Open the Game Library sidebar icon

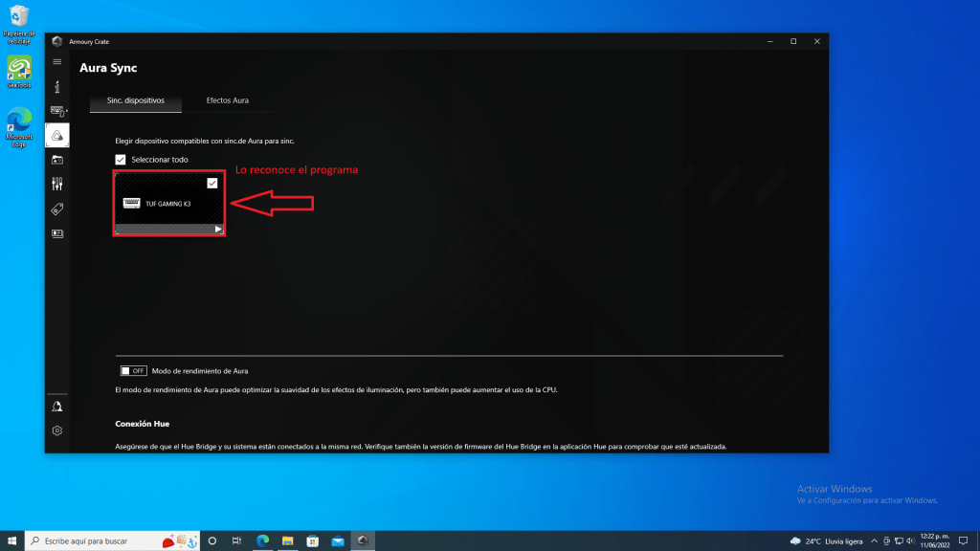[56, 160]
